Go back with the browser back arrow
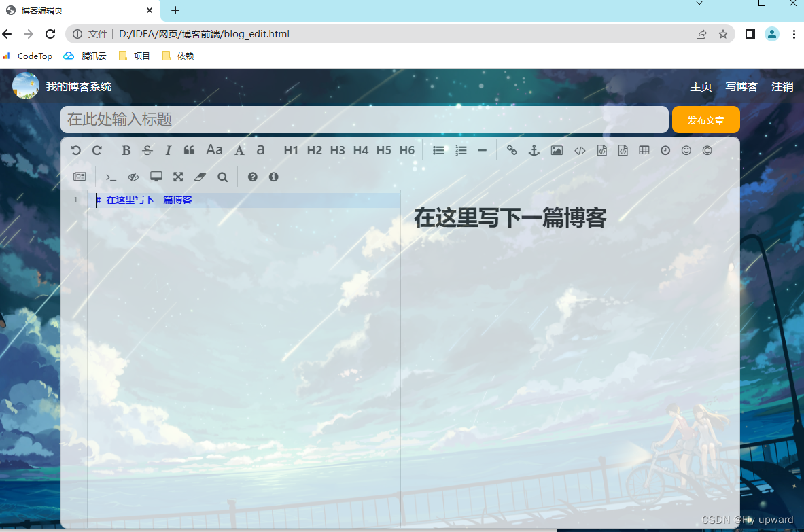The height and width of the screenshot is (532, 804). (x=7, y=34)
